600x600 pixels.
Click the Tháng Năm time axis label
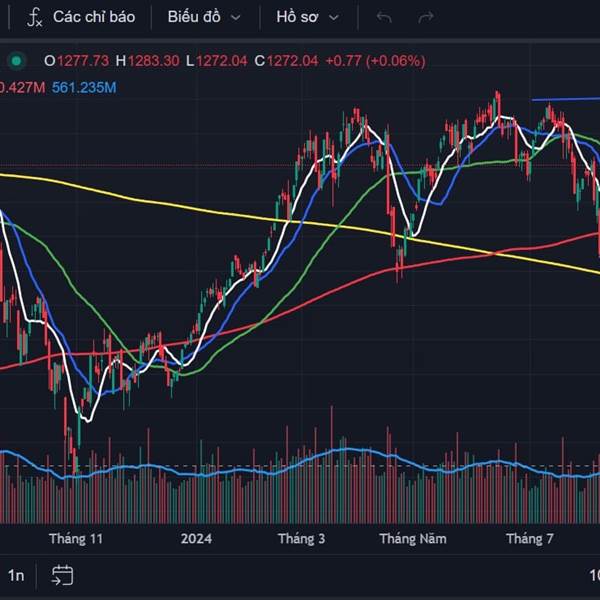(x=412, y=539)
